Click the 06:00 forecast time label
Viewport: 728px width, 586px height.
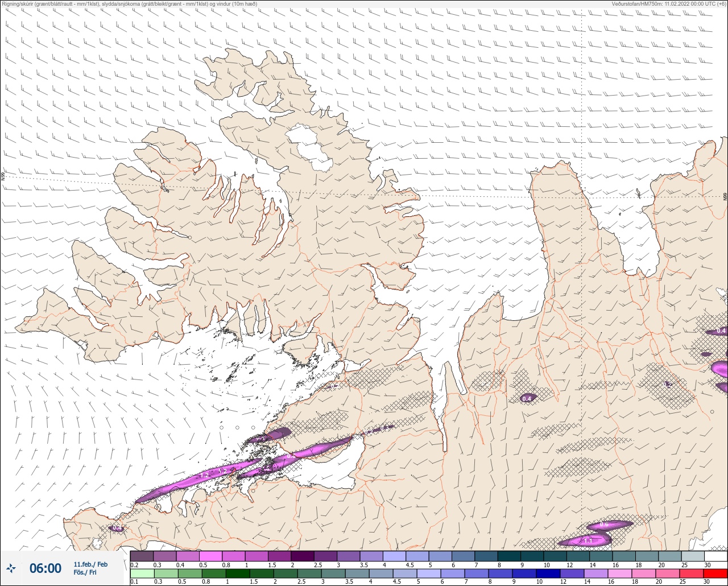coord(45,568)
